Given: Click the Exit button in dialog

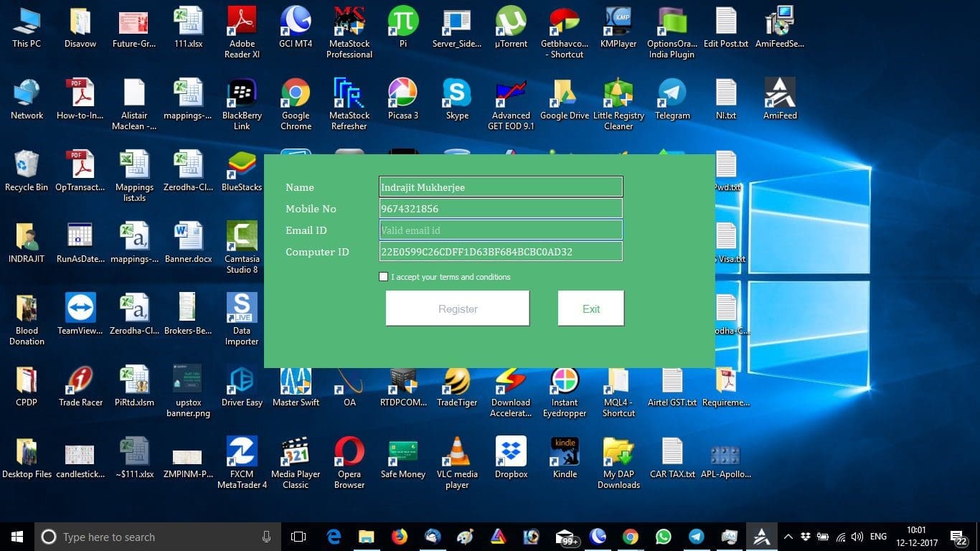Looking at the screenshot, I should [x=591, y=309].
